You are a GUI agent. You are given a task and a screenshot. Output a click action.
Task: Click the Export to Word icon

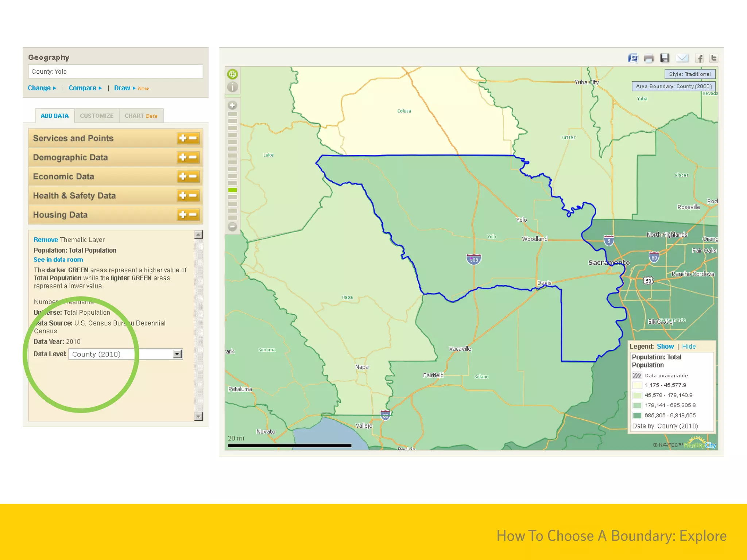tap(633, 58)
